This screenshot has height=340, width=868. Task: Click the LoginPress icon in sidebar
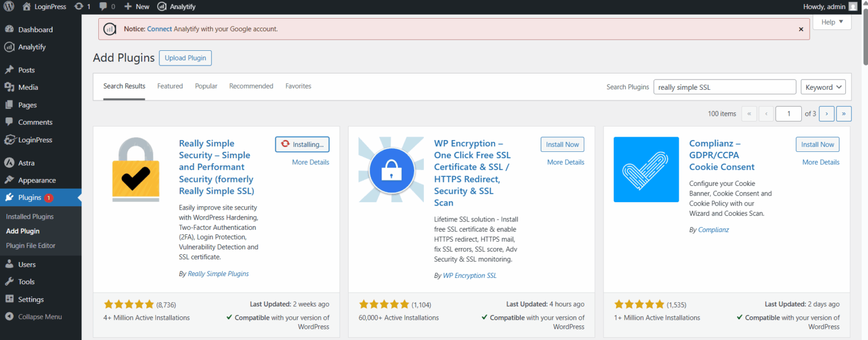point(9,140)
